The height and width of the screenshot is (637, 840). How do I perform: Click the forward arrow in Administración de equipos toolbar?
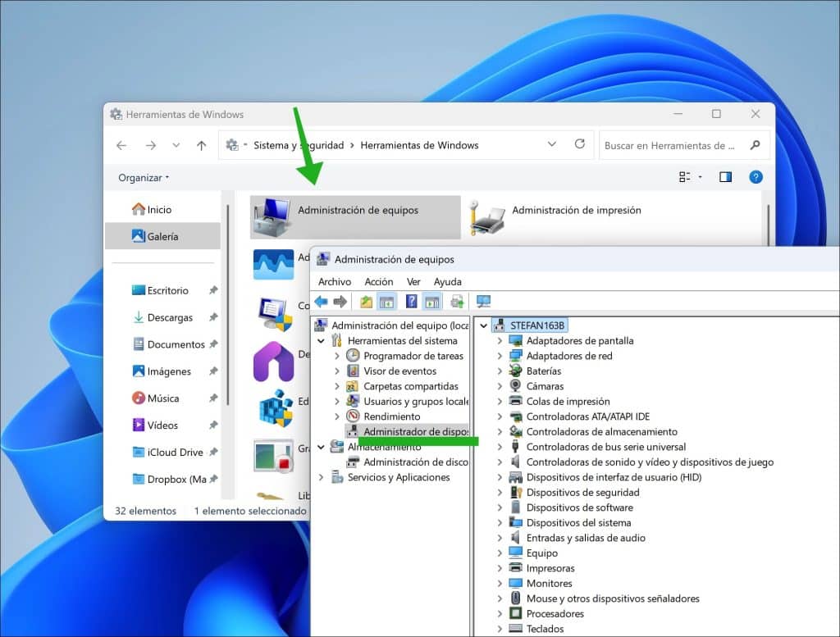[340, 302]
